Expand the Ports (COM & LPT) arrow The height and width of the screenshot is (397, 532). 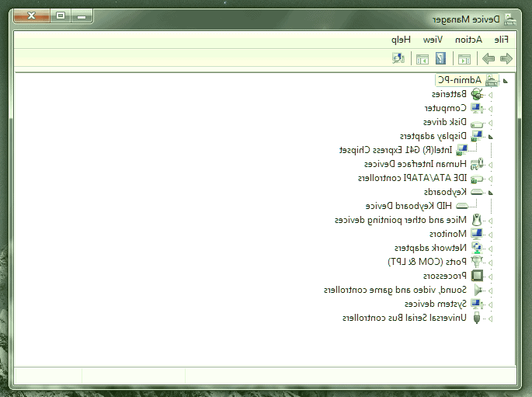[x=490, y=263]
